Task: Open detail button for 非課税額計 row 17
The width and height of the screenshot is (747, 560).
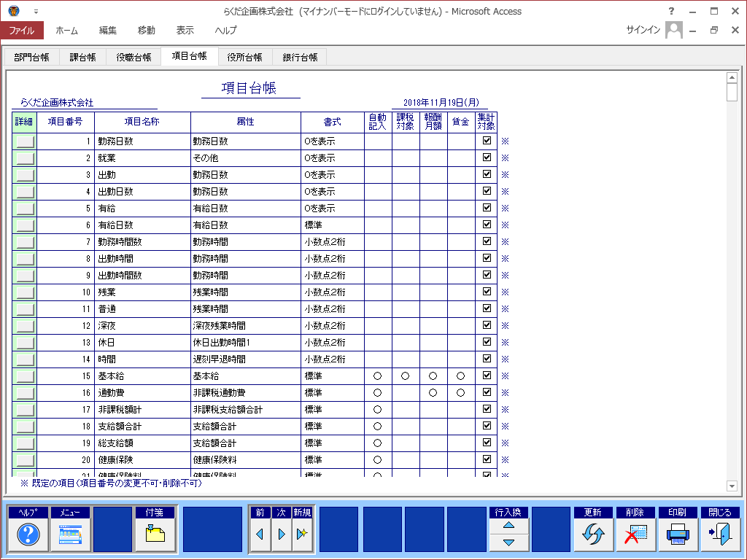Action: 26,410
